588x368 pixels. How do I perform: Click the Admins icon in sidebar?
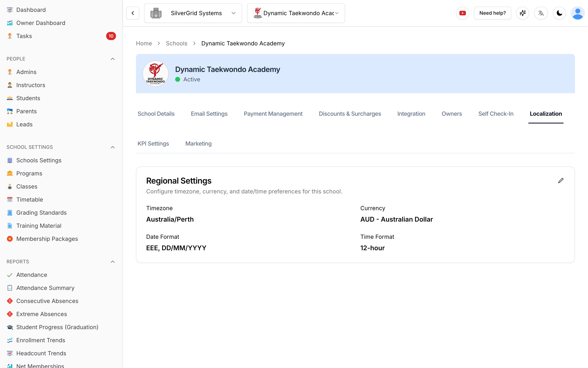tap(10, 72)
